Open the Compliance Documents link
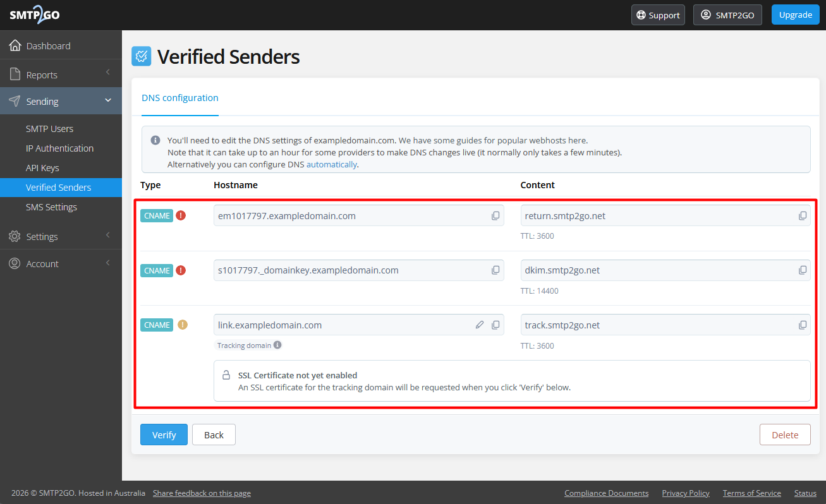826x504 pixels. tap(607, 493)
